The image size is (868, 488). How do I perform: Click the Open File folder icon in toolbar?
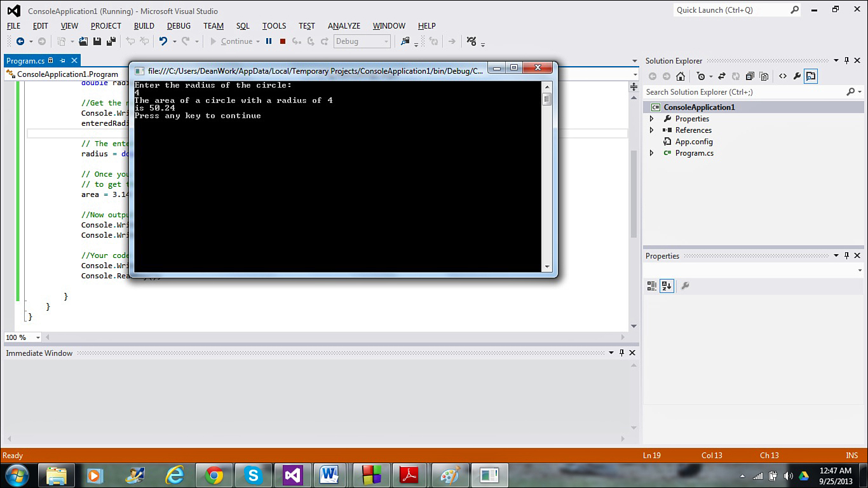[x=83, y=41]
